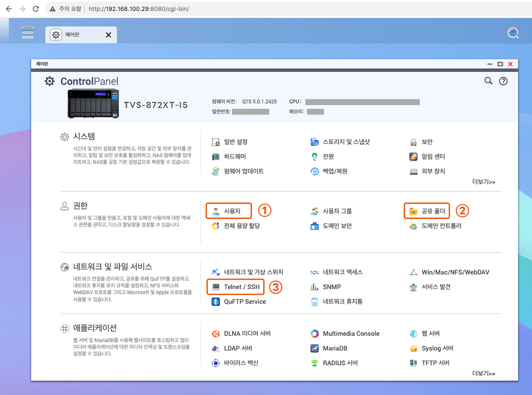532x395 pixels.
Task: Open 펌웨어 업데이트 firmware update icon
Action: coord(216,171)
